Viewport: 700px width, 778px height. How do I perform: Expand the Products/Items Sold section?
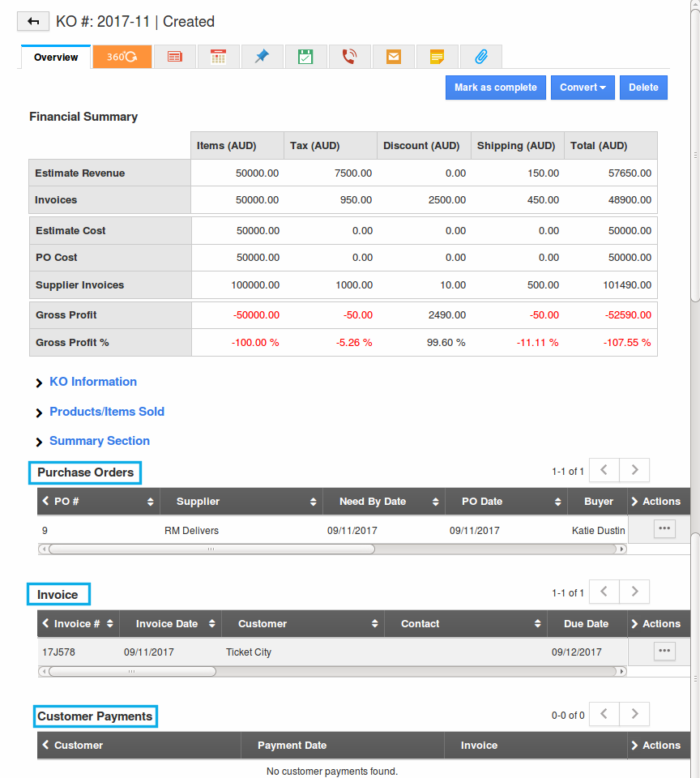pyautogui.click(x=106, y=412)
